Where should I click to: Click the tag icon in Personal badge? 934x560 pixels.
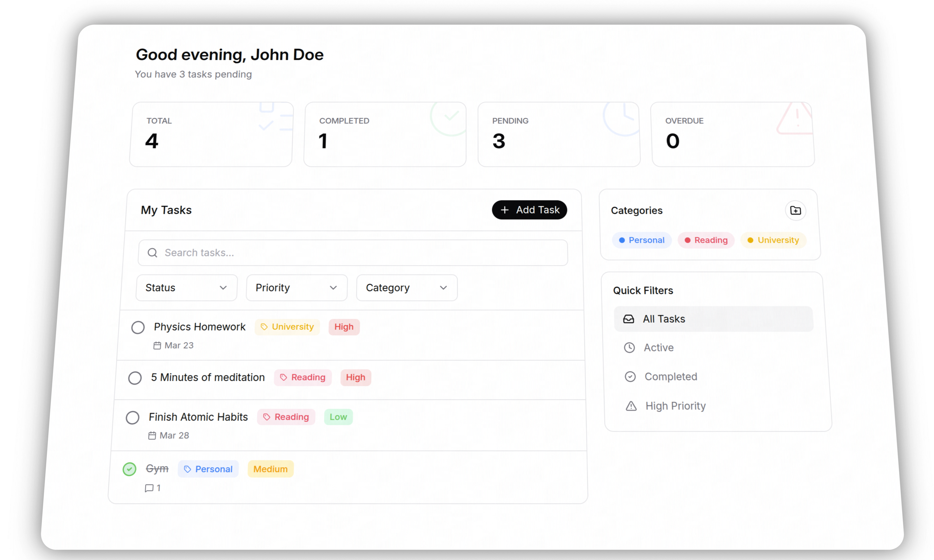(x=187, y=469)
